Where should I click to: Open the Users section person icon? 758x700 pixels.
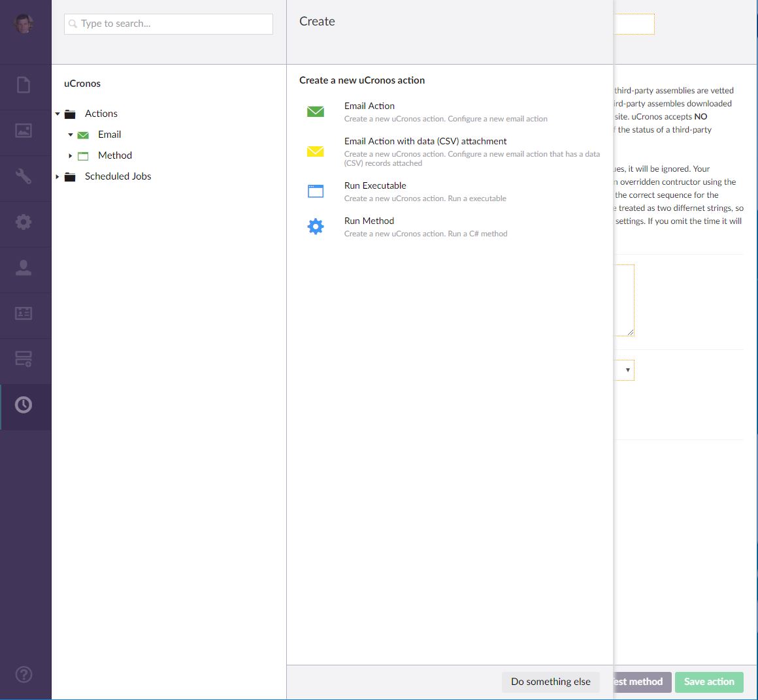(x=24, y=268)
